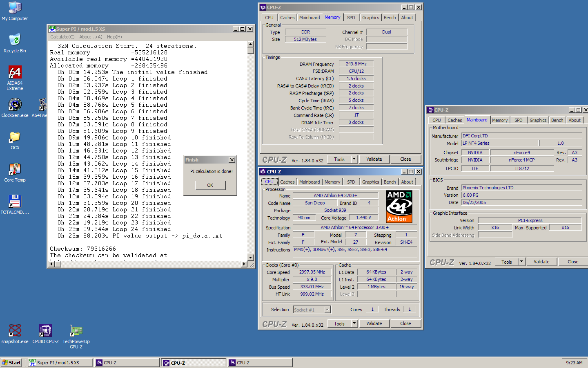Expand Tools dropdown arrow in Memory CPU-Z window
Viewport: 588px width, 368px height.
(354, 159)
